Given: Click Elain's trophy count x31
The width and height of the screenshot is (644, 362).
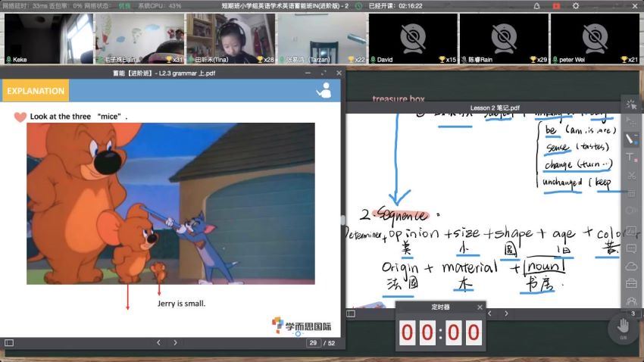Looking at the screenshot, I should 174,60.
